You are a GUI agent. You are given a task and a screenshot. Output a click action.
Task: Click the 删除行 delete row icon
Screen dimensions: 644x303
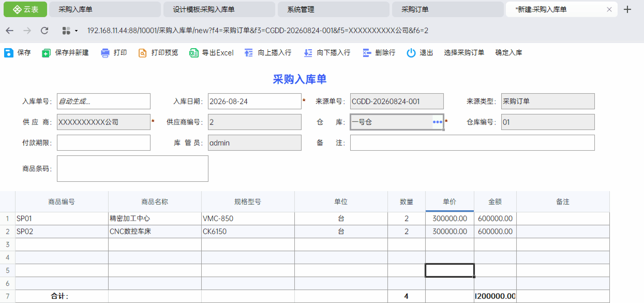[367, 53]
